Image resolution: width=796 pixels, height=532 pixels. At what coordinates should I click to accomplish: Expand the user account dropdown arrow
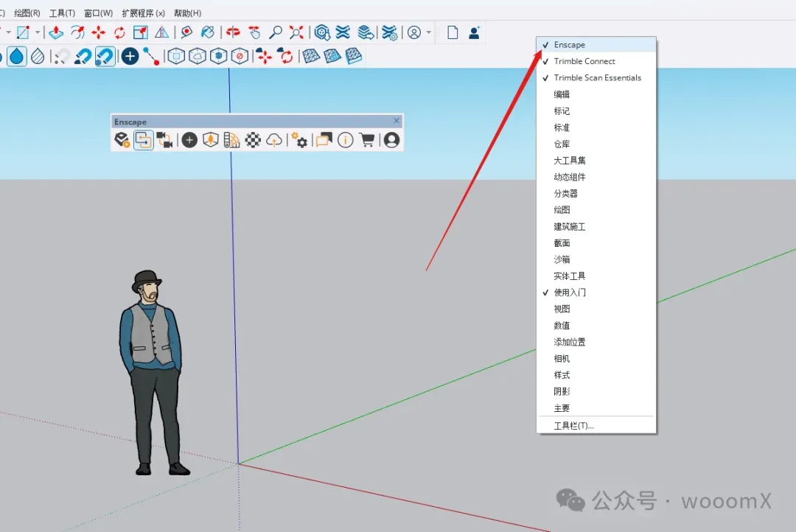pyautogui.click(x=429, y=32)
